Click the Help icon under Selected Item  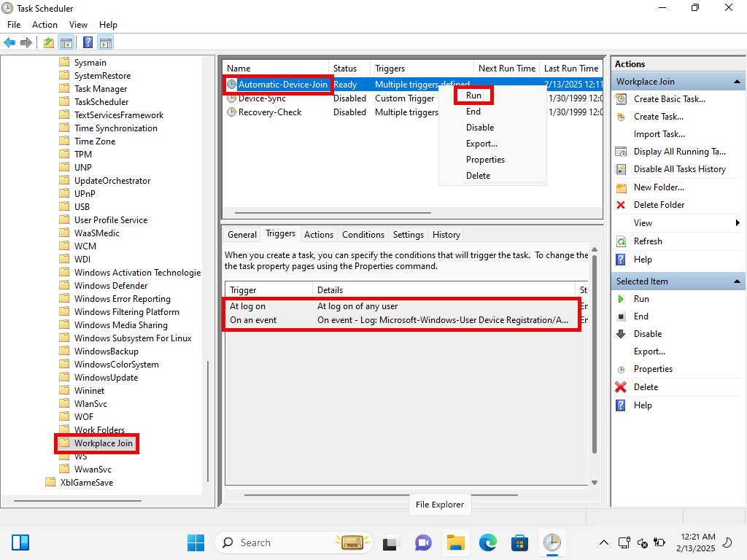coord(621,405)
